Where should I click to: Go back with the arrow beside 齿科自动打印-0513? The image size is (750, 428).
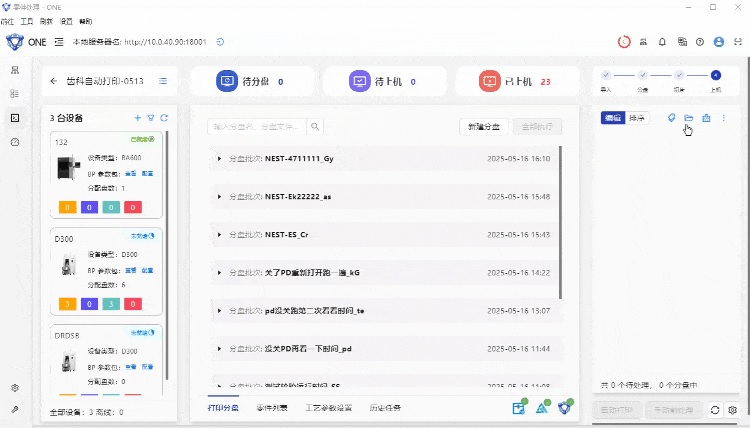[54, 81]
